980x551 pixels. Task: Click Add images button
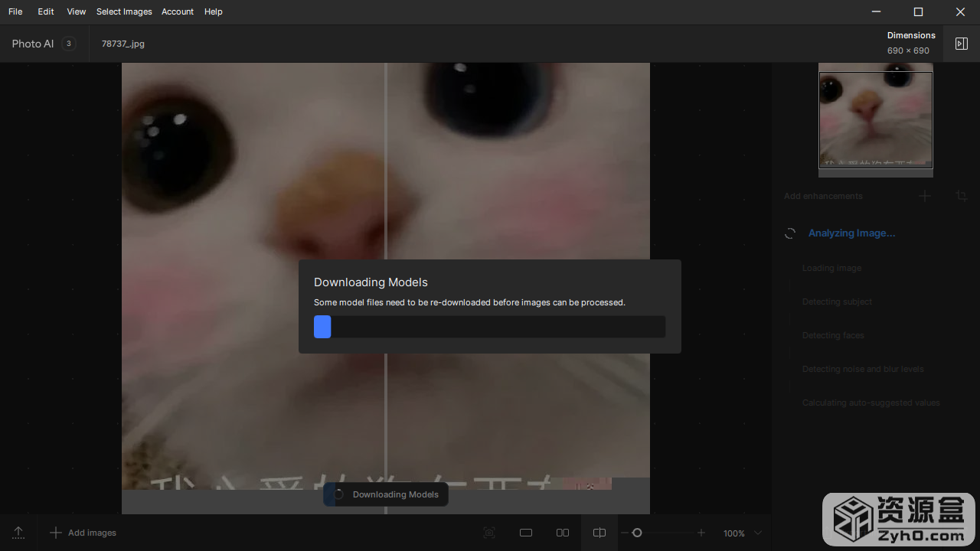click(x=83, y=533)
